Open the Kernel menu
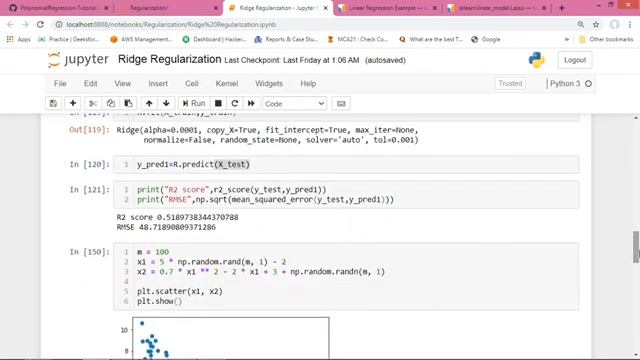 [227, 84]
